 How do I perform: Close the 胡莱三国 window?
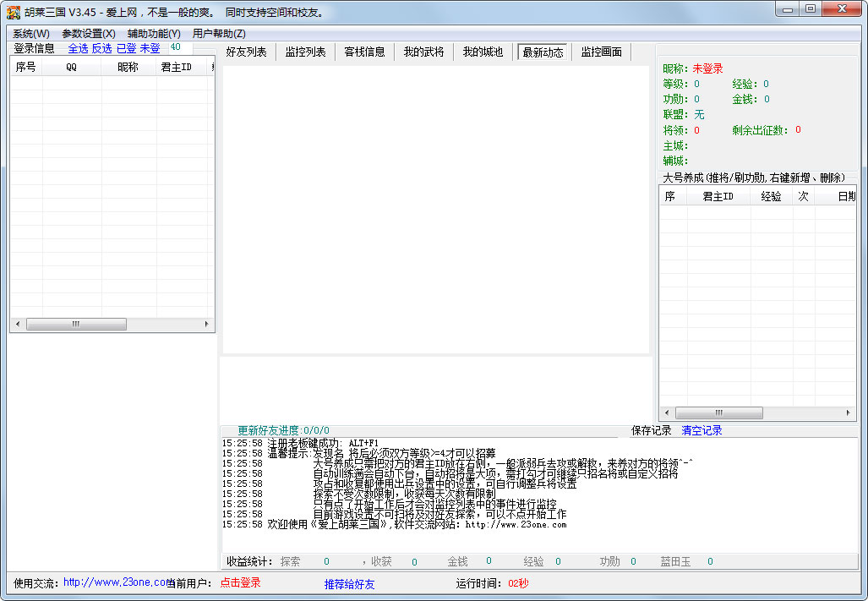pyautogui.click(x=842, y=9)
